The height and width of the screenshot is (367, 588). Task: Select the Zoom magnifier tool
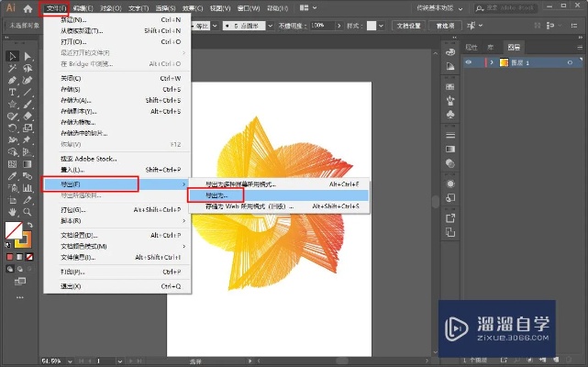click(x=28, y=212)
